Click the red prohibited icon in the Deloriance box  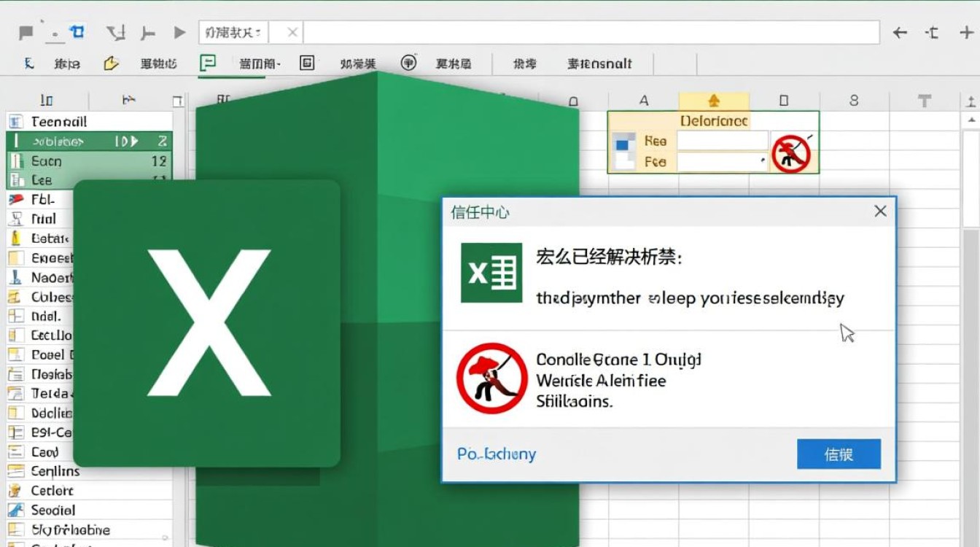click(x=792, y=153)
